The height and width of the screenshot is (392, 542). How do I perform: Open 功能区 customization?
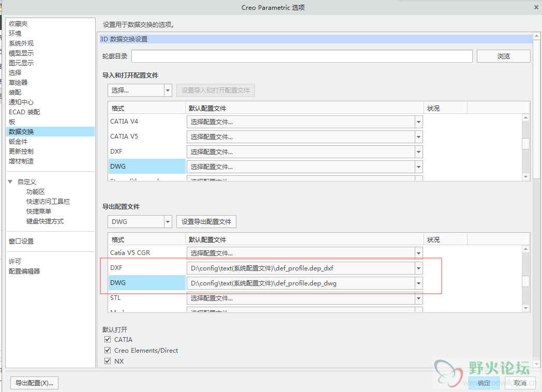[36, 191]
